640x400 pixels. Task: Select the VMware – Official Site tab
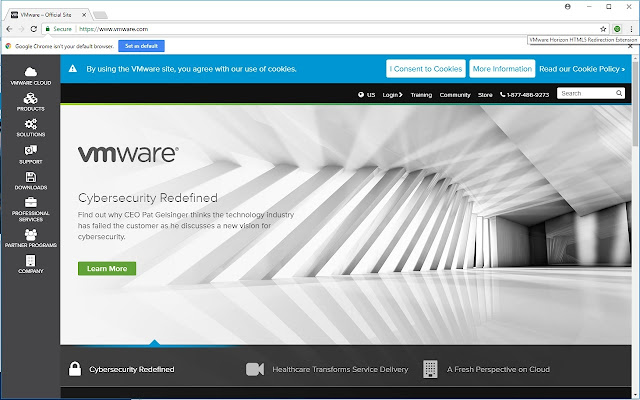tap(46, 15)
